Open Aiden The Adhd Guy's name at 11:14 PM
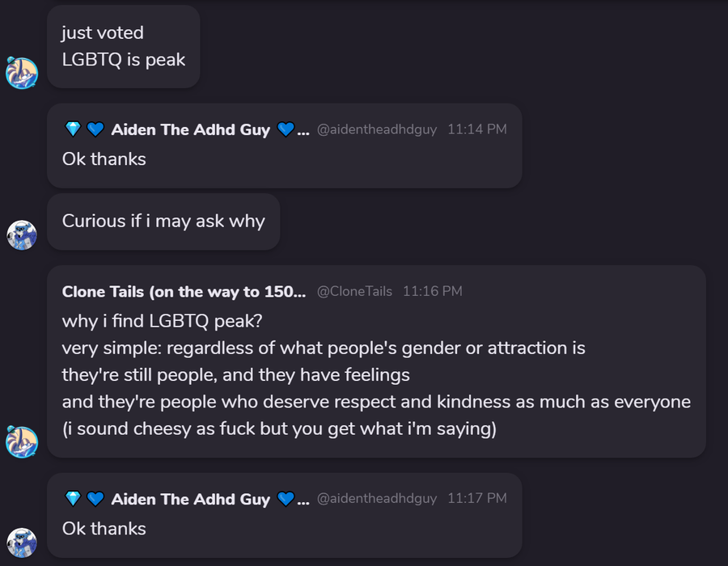Viewport: 728px width, 566px height. point(191,129)
